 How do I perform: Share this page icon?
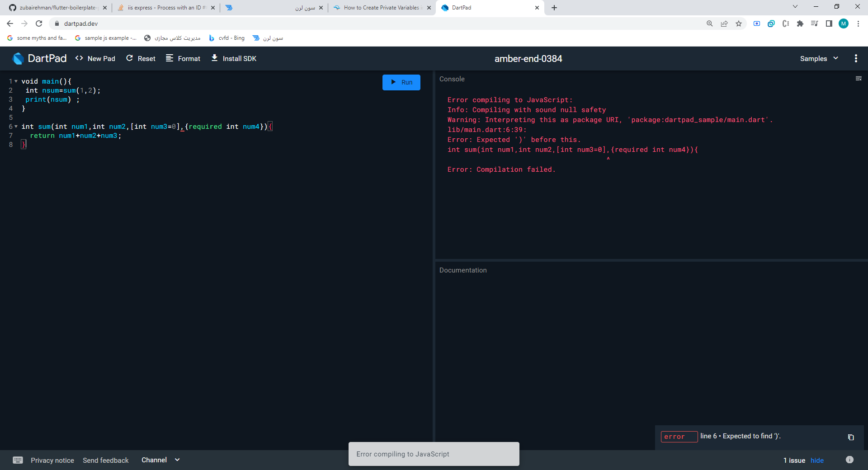click(x=724, y=23)
